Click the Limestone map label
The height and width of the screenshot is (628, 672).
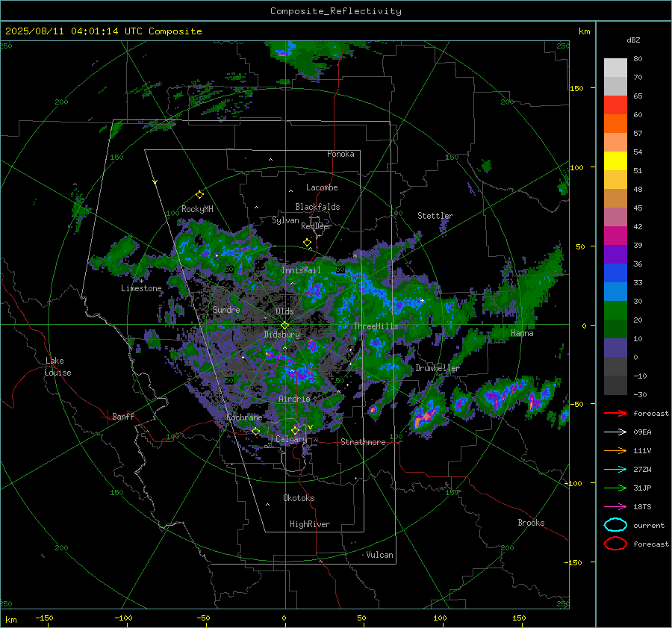[x=141, y=288]
